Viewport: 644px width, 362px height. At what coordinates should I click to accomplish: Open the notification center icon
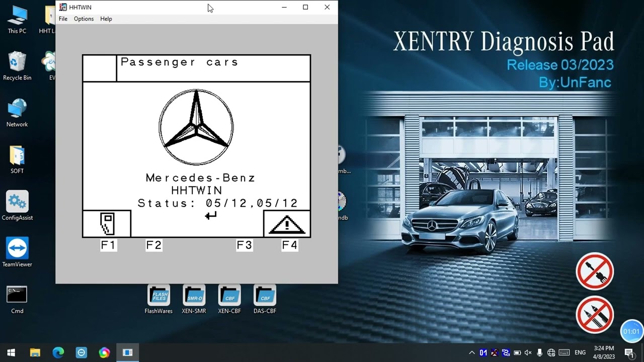(x=629, y=352)
